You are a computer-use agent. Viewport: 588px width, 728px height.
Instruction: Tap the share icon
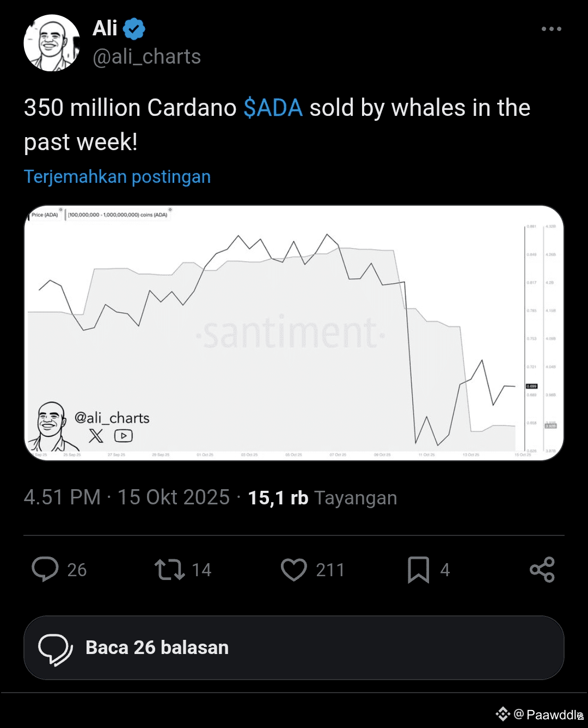(x=542, y=570)
